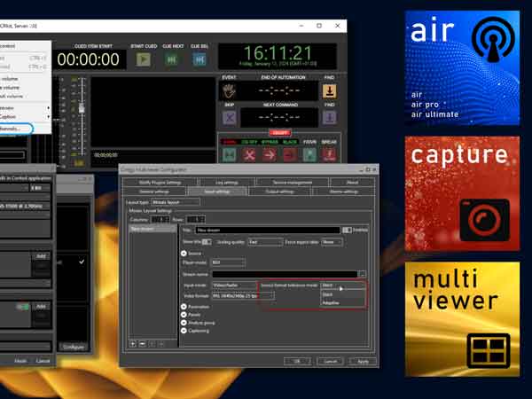Click the yellow indicator below the audio fader
This screenshot has height=399, width=532.
(x=79, y=163)
